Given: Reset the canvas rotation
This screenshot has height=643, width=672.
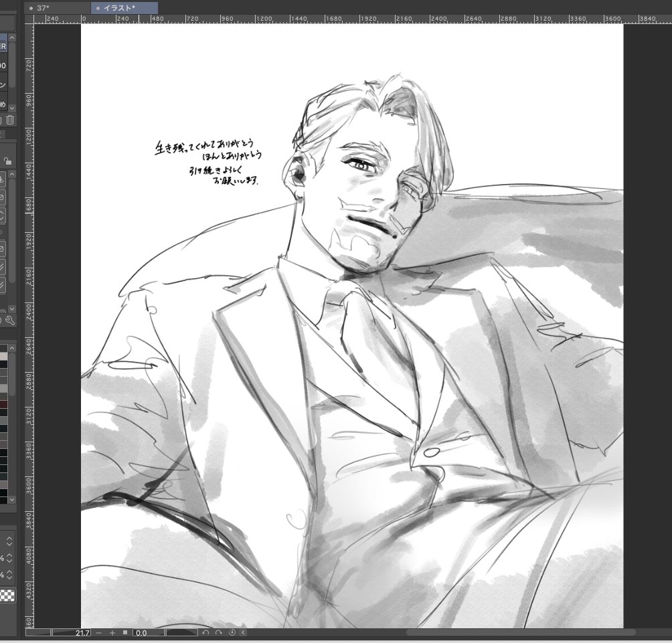Looking at the screenshot, I should coord(232,633).
